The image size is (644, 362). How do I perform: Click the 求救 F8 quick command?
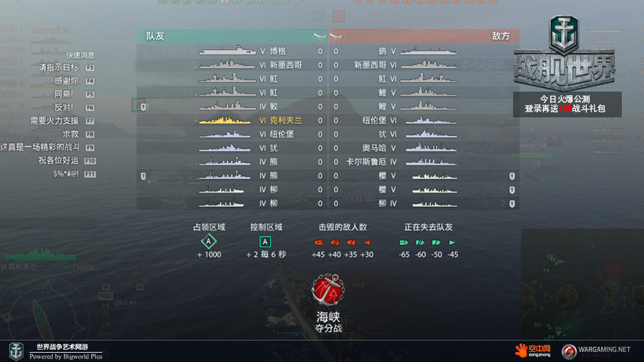coord(79,134)
